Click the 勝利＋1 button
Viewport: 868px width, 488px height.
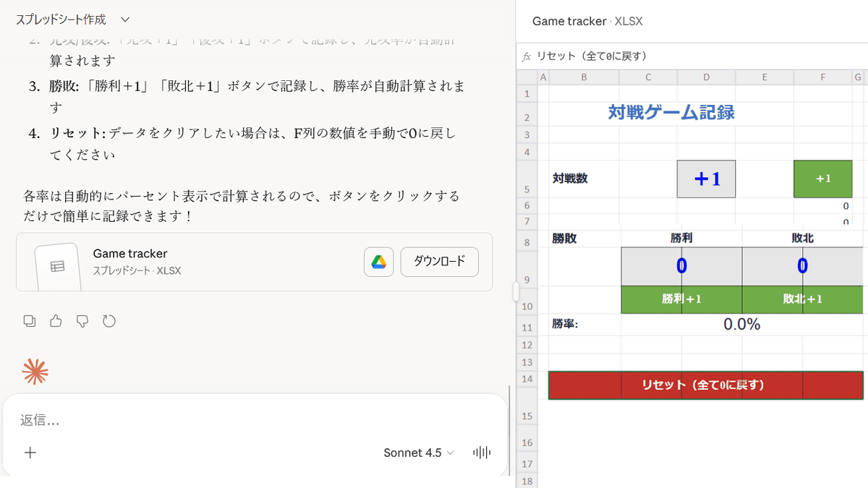[681, 299]
